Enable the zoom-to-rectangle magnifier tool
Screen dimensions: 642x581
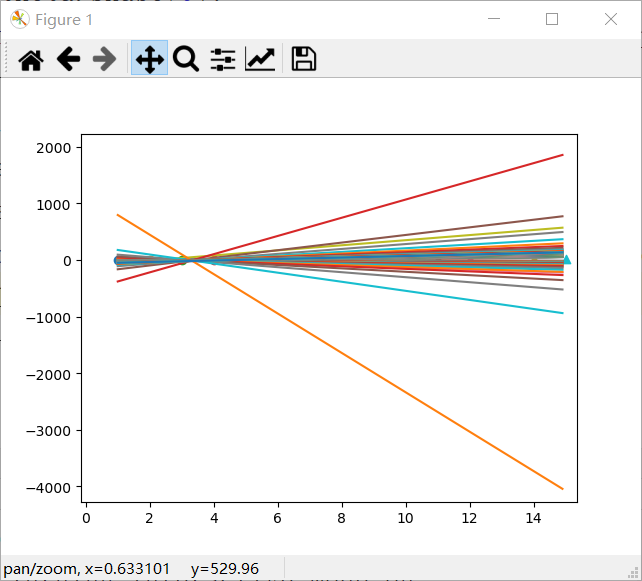(186, 60)
